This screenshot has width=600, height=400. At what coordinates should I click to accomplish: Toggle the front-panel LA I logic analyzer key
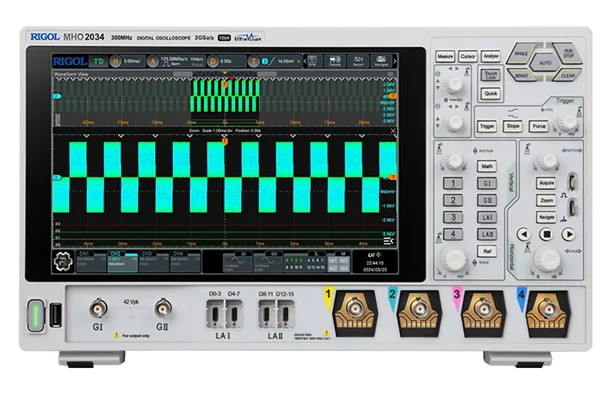[487, 217]
